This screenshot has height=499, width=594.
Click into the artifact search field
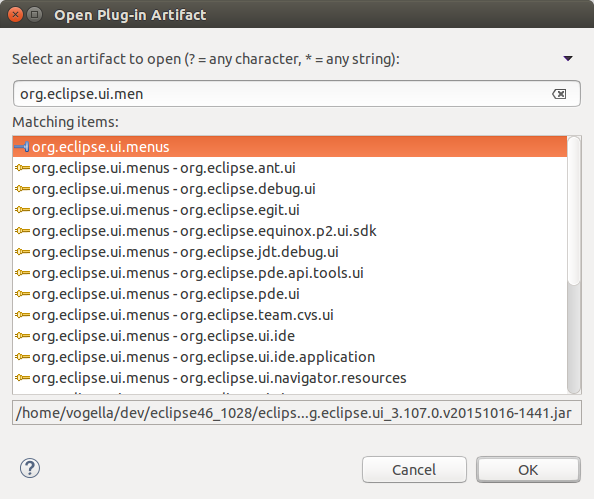pos(297,94)
